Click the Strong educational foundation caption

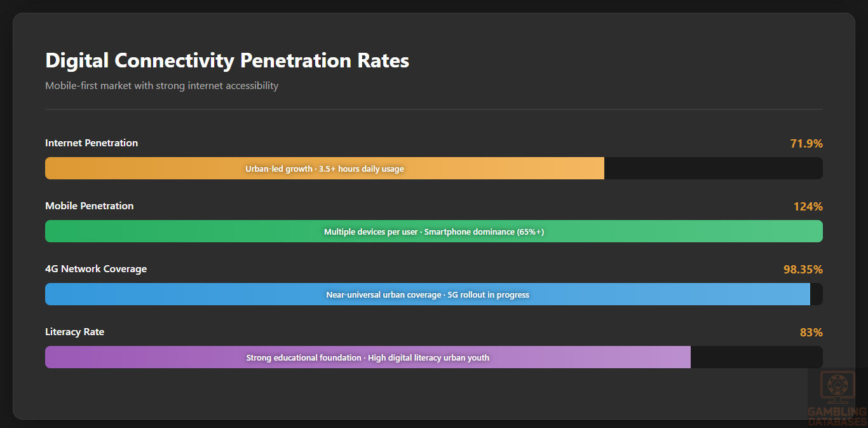click(368, 357)
